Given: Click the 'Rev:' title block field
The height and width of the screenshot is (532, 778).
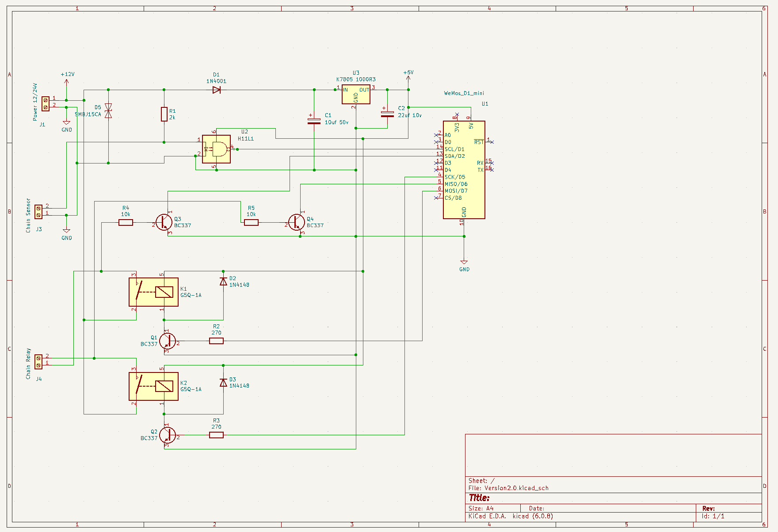Looking at the screenshot, I should pos(708,509).
